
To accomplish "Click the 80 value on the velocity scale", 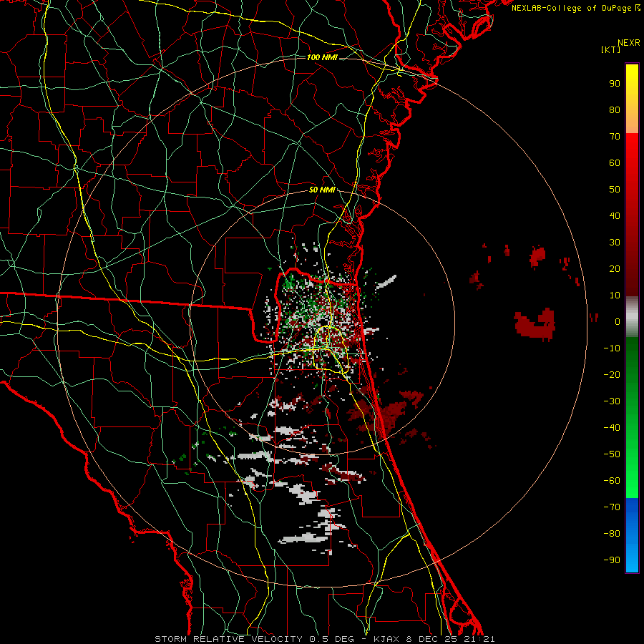I will tap(615, 109).
